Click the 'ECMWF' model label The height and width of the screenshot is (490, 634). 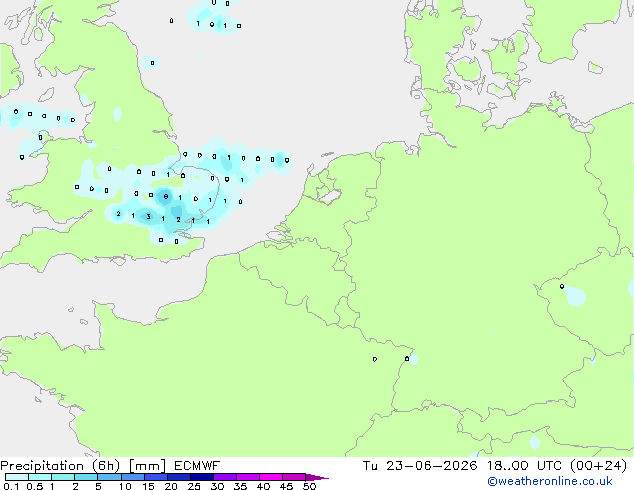click(197, 466)
